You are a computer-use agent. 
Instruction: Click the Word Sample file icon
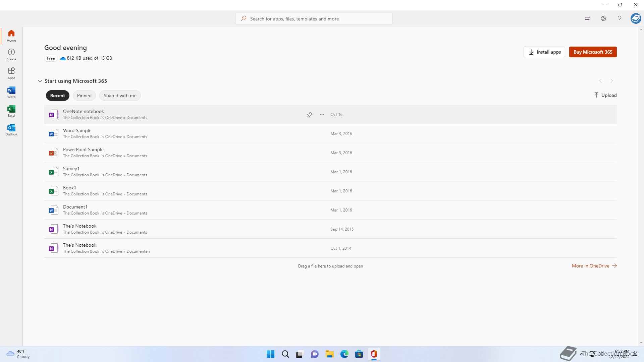(53, 133)
